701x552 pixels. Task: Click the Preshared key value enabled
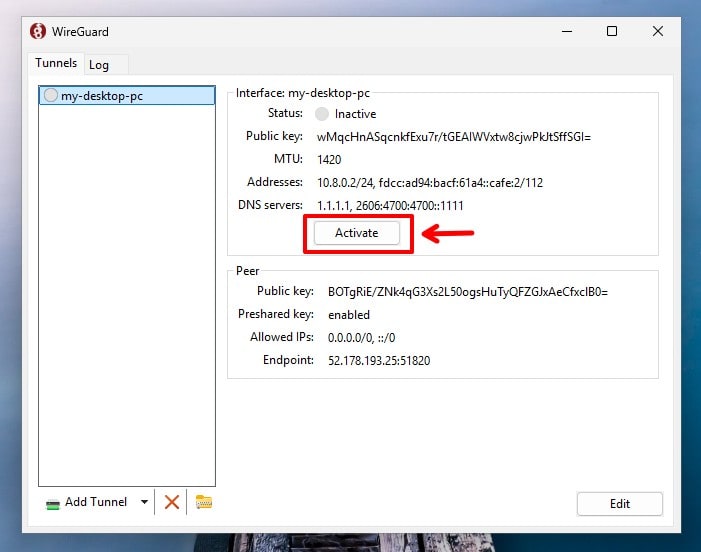click(349, 315)
